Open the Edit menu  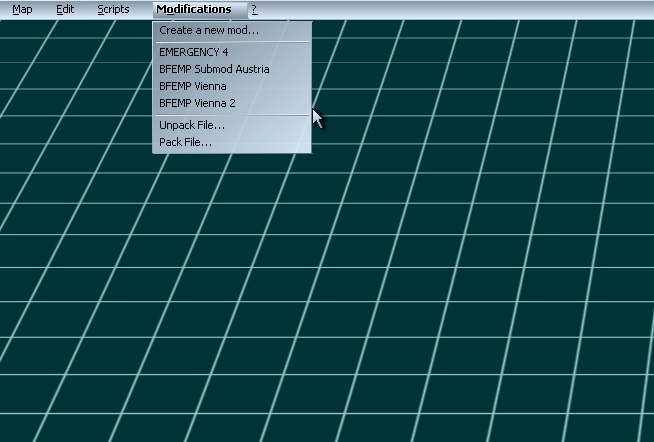(65, 9)
